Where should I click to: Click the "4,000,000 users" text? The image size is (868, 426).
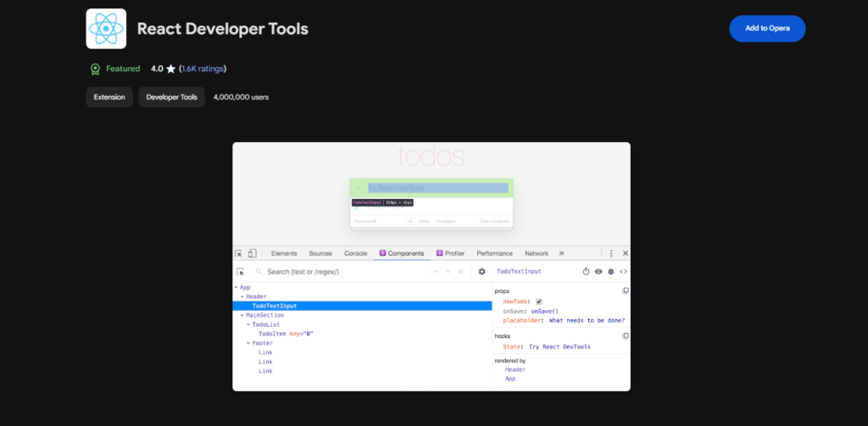241,97
